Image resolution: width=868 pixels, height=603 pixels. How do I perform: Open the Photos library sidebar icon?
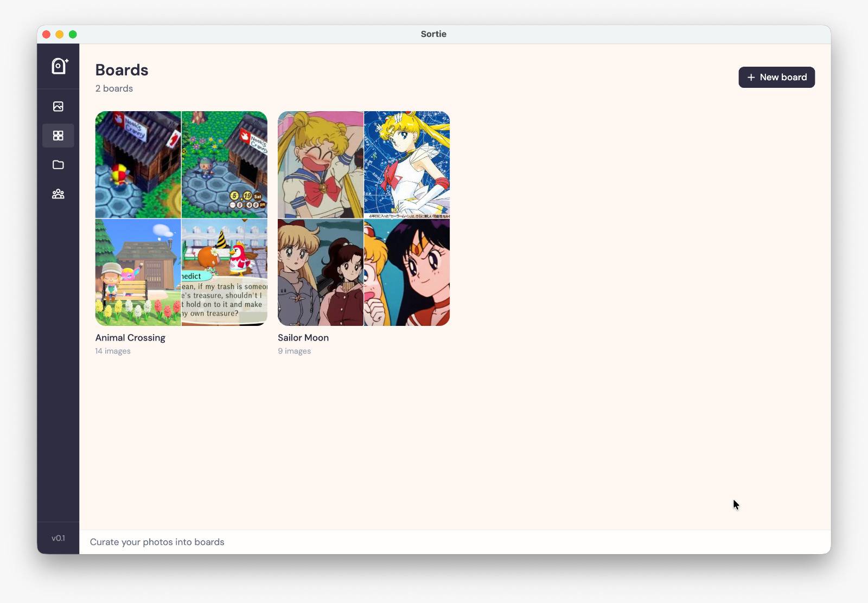tap(58, 106)
